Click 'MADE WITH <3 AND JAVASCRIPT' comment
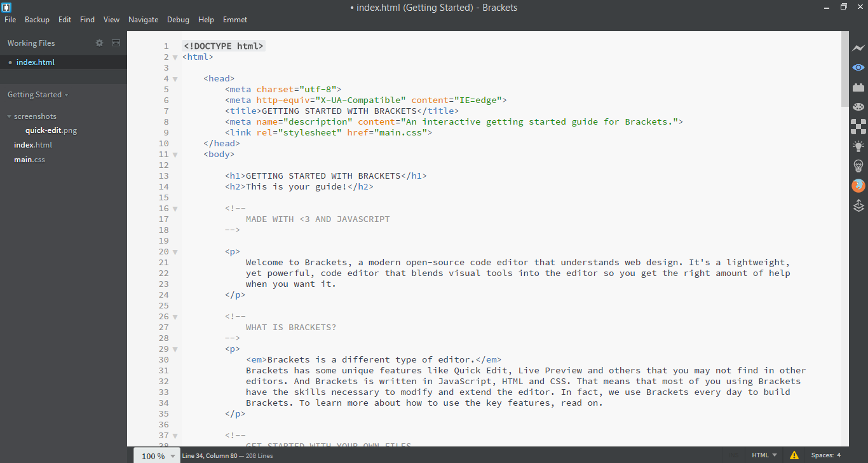The height and width of the screenshot is (463, 868). tap(318, 219)
